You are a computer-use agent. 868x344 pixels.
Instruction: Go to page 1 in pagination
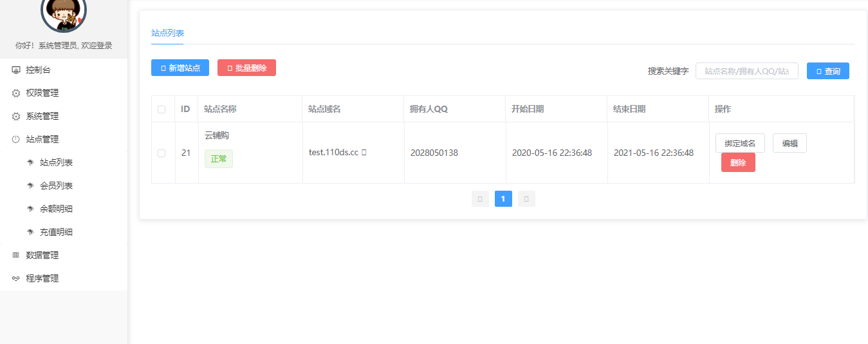[503, 199]
